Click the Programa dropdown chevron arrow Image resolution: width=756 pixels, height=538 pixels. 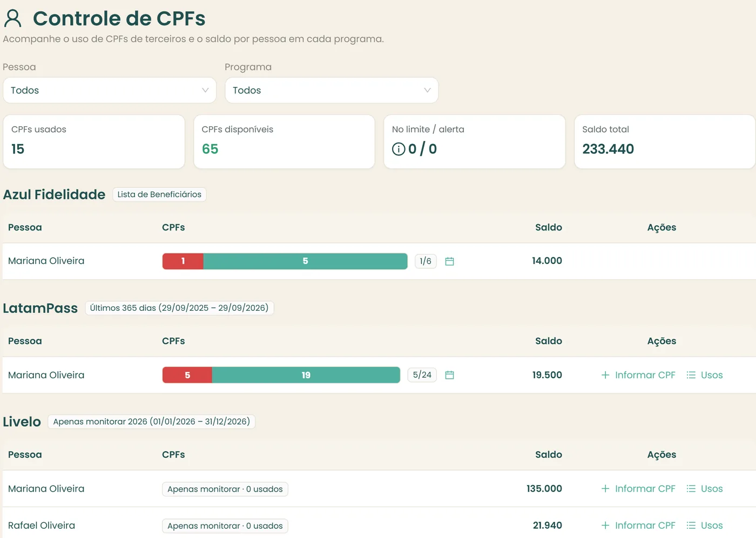[x=427, y=90]
